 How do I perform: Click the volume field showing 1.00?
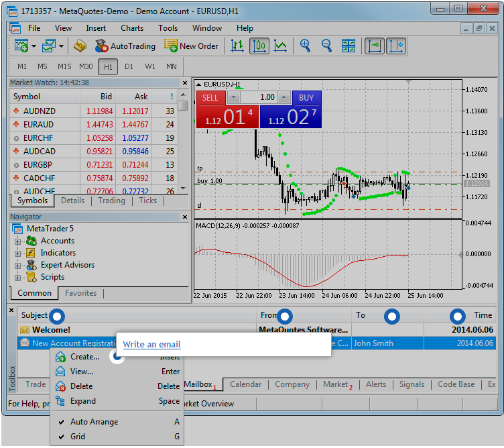click(x=259, y=97)
